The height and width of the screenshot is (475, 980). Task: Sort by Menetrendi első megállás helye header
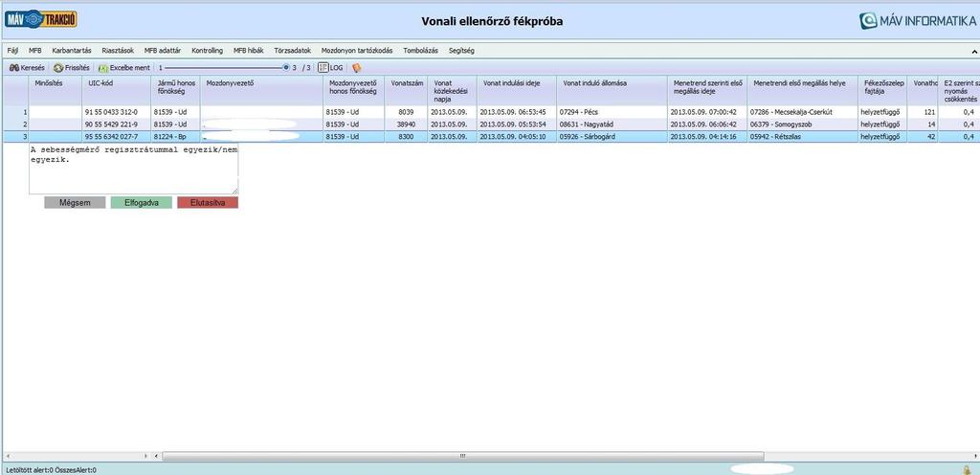(803, 91)
